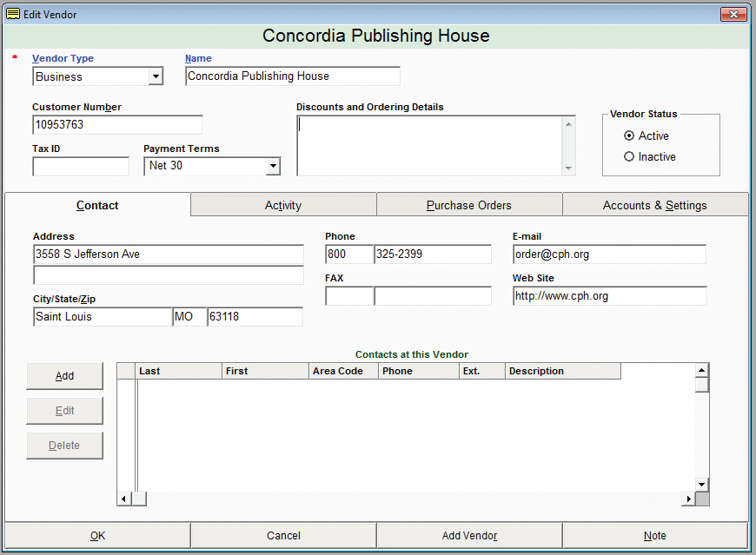The height and width of the screenshot is (555, 756).
Task: Focus the E-mail address field
Action: [608, 254]
